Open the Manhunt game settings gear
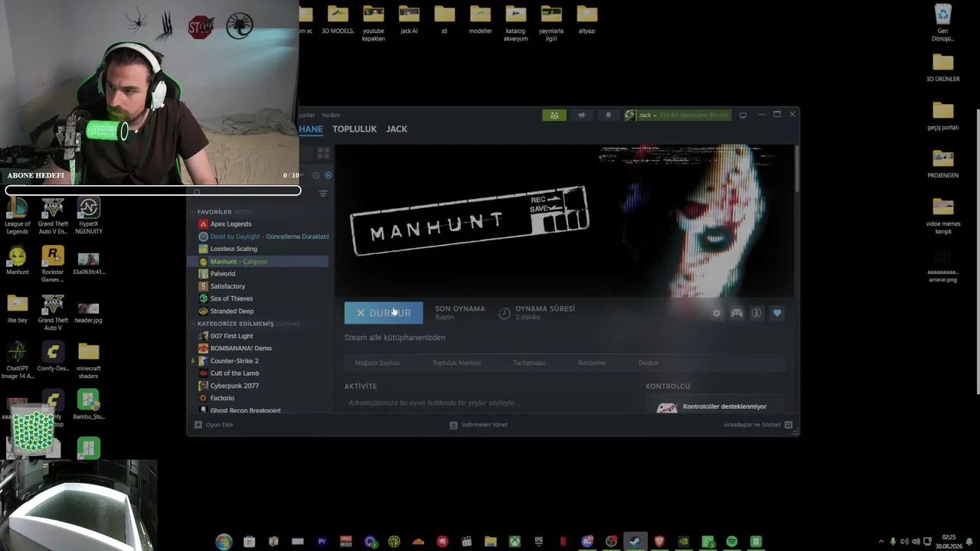The image size is (980, 551). pyautogui.click(x=717, y=313)
